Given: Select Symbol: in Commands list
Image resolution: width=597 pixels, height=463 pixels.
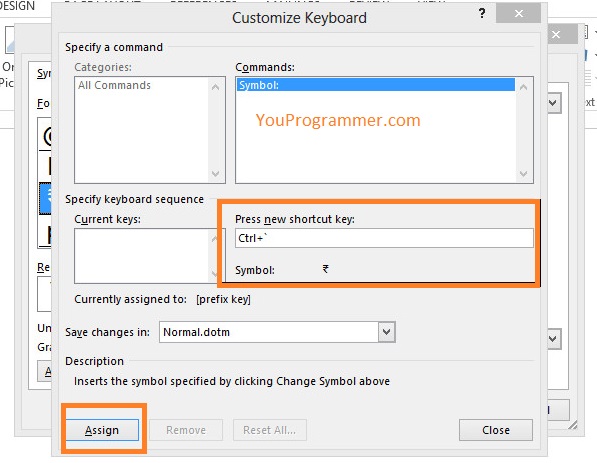Looking at the screenshot, I should pyautogui.click(x=375, y=85).
